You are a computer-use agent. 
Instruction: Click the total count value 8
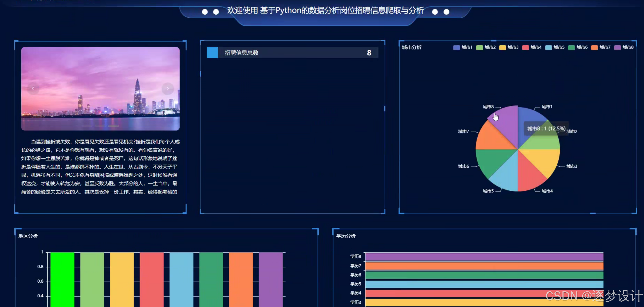[x=369, y=53]
